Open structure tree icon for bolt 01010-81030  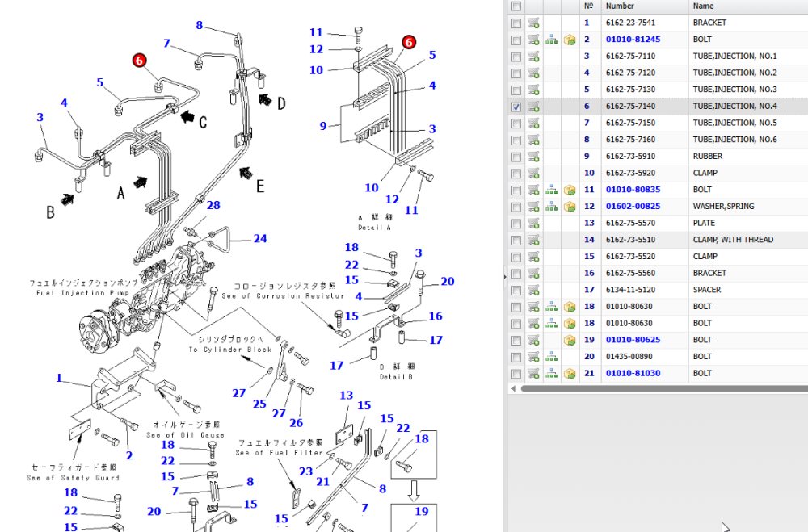(x=551, y=374)
